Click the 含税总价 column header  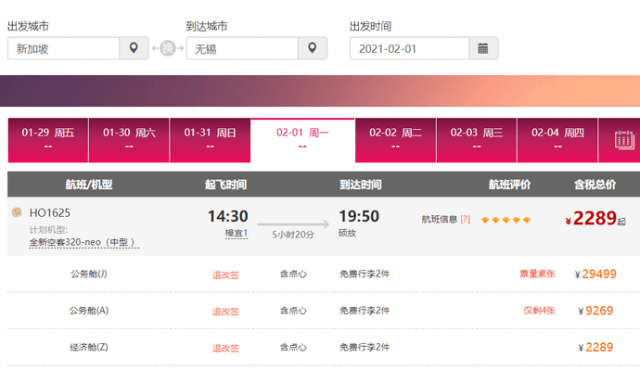(x=595, y=184)
